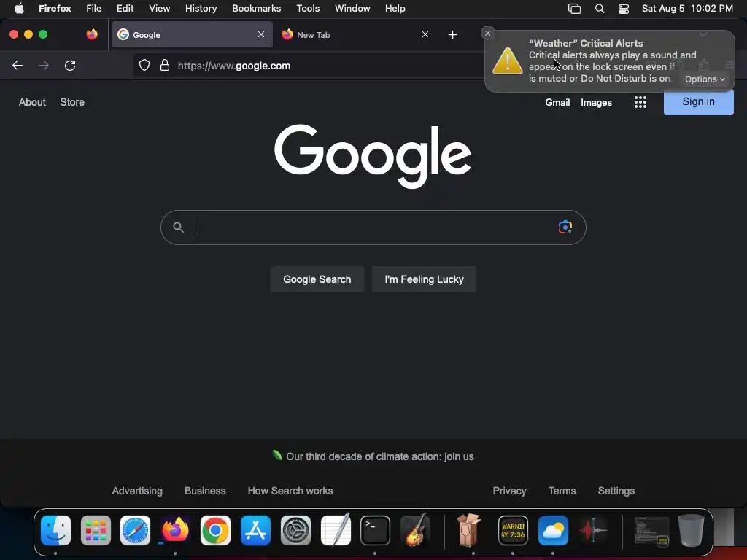This screenshot has width=747, height=560.
Task: Expand Options dropdown in Weather alert
Action: click(x=705, y=79)
